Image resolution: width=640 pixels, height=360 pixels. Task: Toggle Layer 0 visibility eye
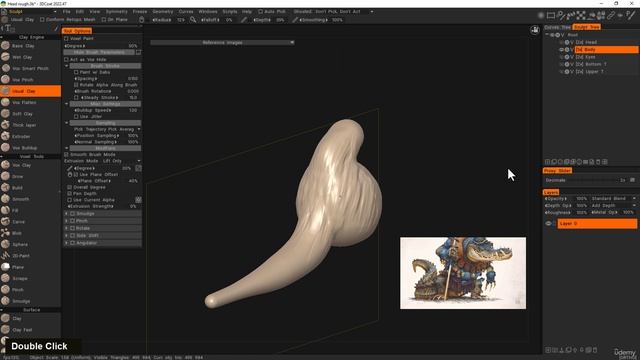548,224
